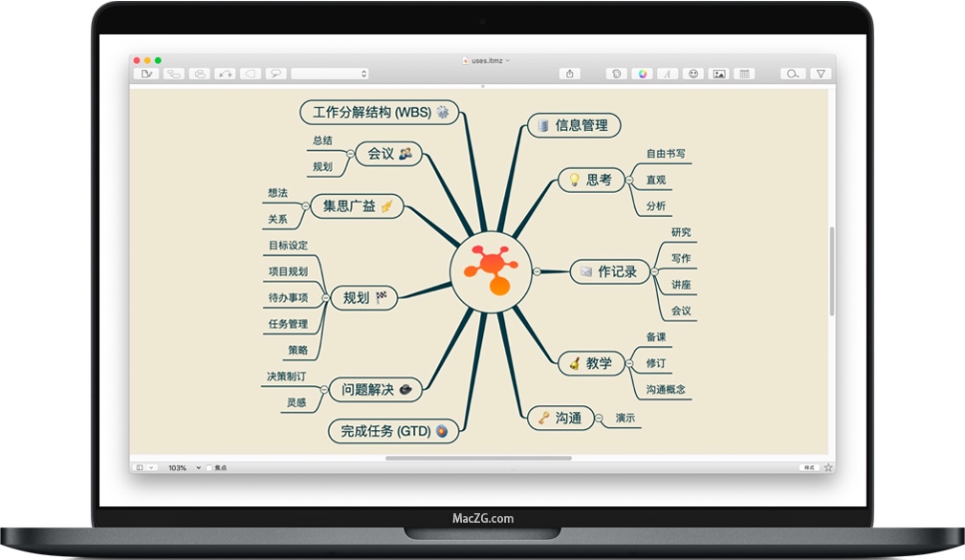Select the 工作分解结构 (WBS) topic

pos(379,113)
